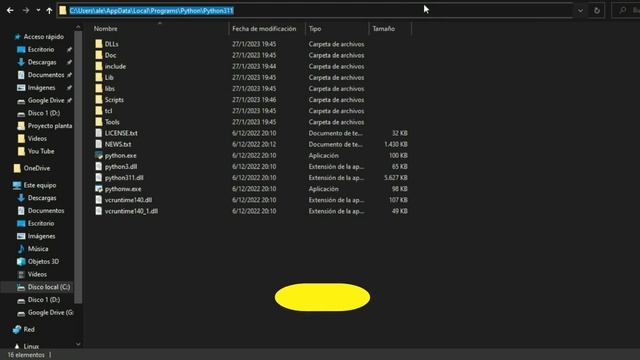Select the Python311 path in address bar
The image size is (640, 360).
[151, 11]
